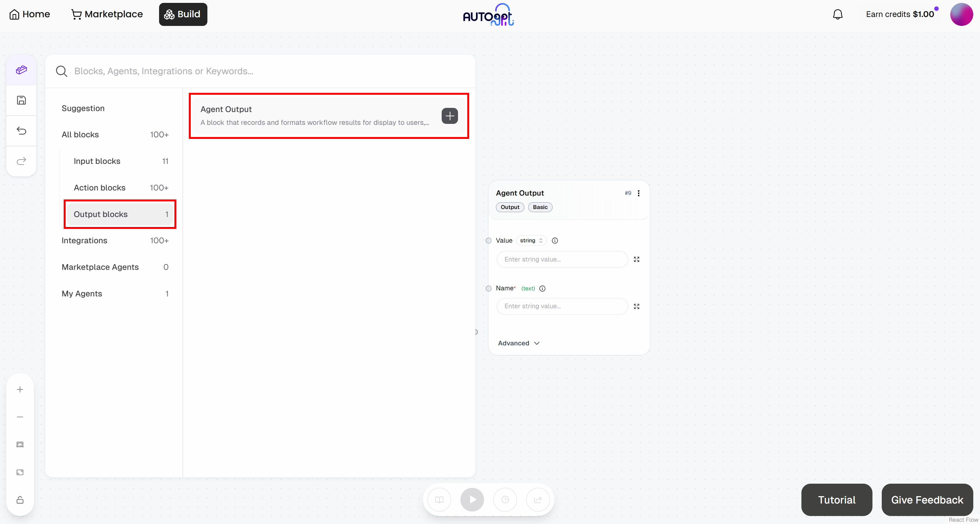Show info tooltip for the Value field
This screenshot has width=980, height=524.
[x=555, y=240]
